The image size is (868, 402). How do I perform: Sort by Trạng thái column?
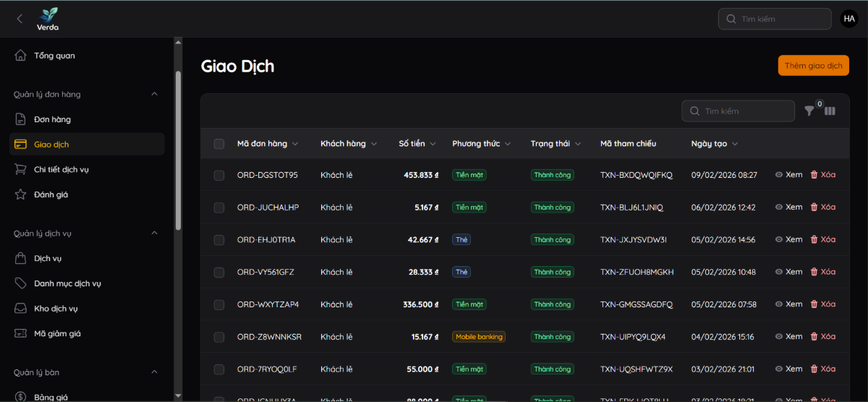(x=556, y=144)
